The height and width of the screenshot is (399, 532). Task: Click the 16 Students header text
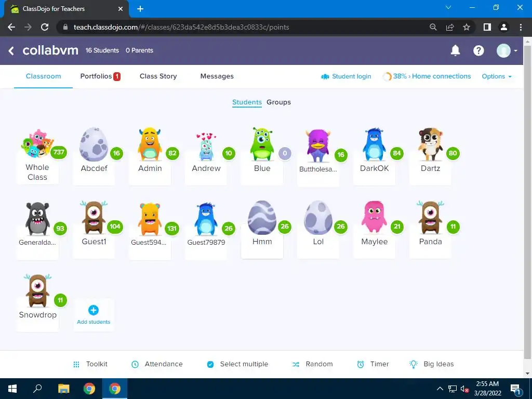tap(102, 50)
